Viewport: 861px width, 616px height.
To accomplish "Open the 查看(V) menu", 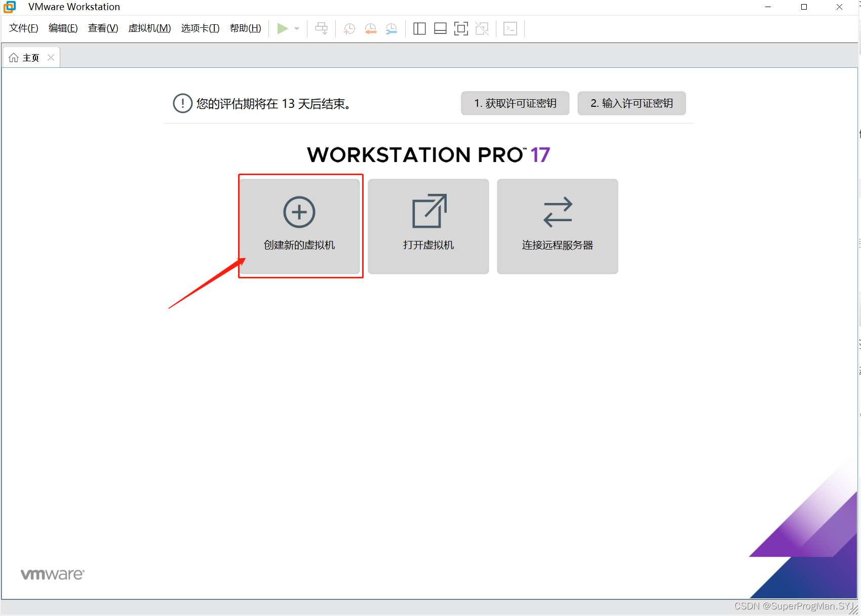I will click(x=103, y=28).
